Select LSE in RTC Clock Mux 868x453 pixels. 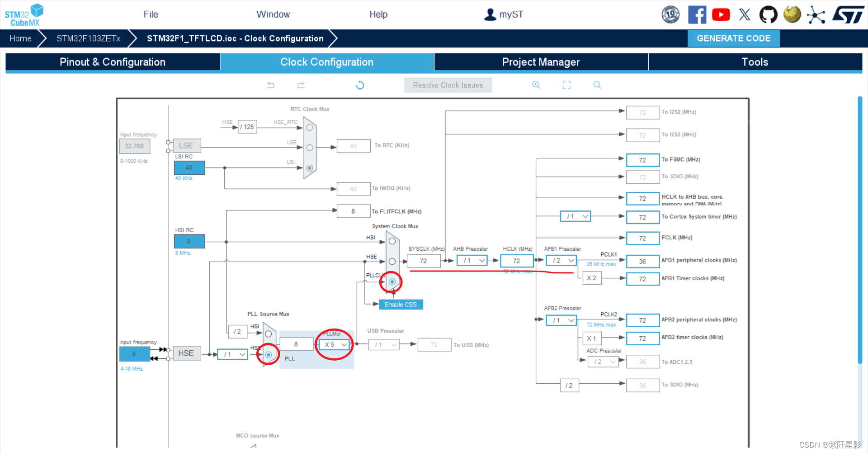[x=310, y=148]
